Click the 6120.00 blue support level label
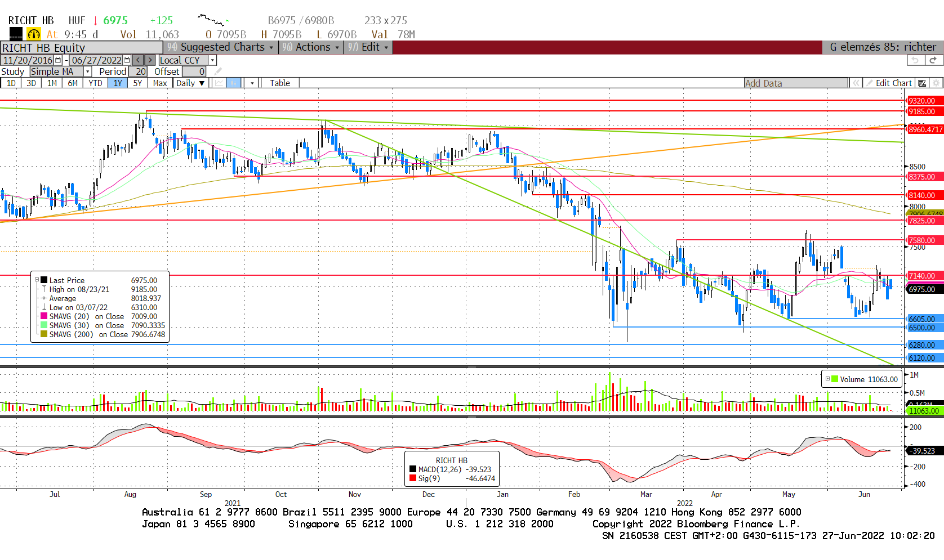This screenshot has width=944, height=560. pyautogui.click(x=924, y=358)
